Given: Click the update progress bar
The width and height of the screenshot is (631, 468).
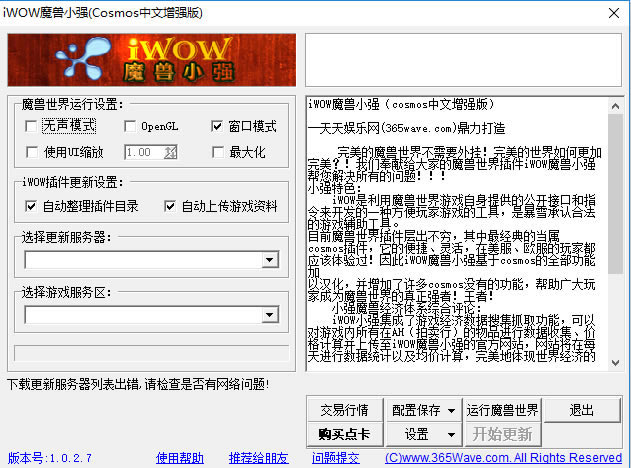Looking at the screenshot, I should point(152,353).
